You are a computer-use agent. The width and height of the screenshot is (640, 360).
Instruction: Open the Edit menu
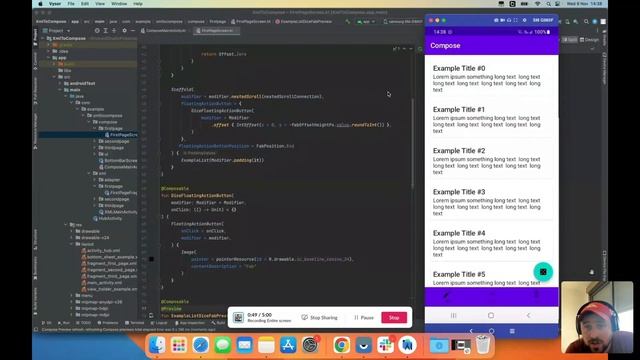coord(85,4)
